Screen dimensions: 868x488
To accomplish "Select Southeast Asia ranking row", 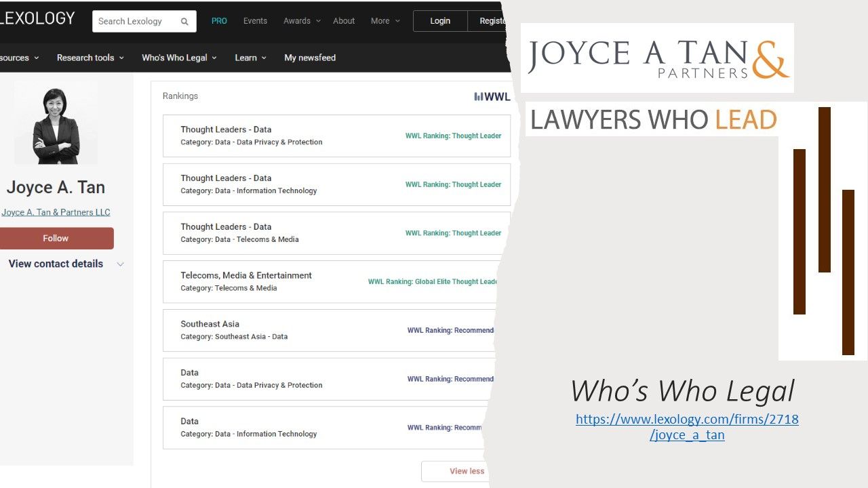I will (x=330, y=330).
